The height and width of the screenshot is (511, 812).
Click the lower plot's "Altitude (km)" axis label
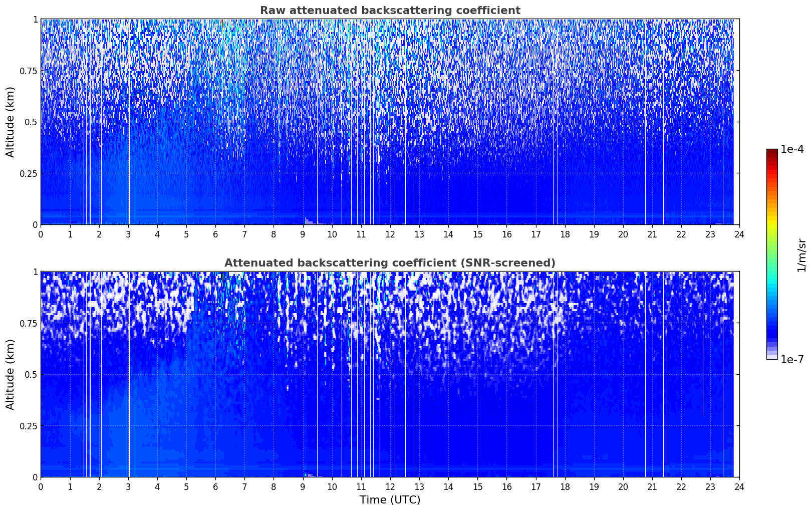11,374
